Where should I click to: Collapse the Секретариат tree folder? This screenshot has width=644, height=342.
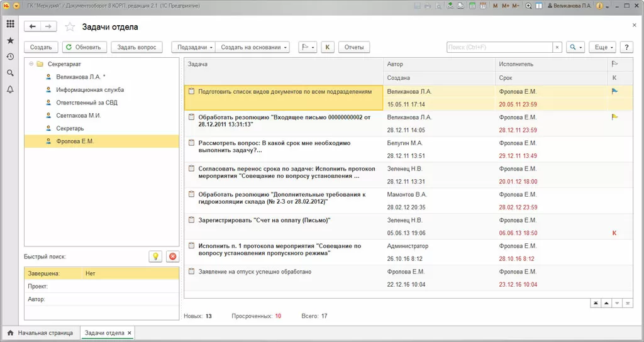[31, 64]
